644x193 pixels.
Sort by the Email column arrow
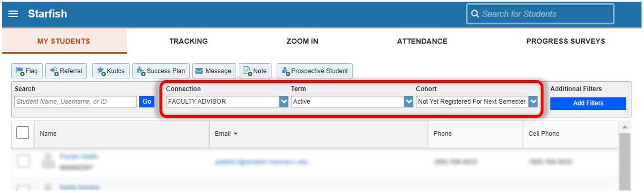pos(236,134)
